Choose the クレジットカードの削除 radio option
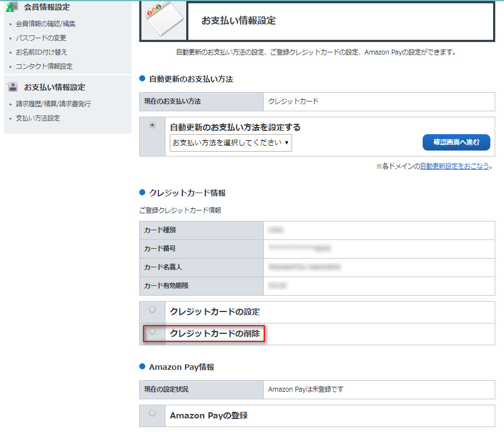 (x=152, y=331)
